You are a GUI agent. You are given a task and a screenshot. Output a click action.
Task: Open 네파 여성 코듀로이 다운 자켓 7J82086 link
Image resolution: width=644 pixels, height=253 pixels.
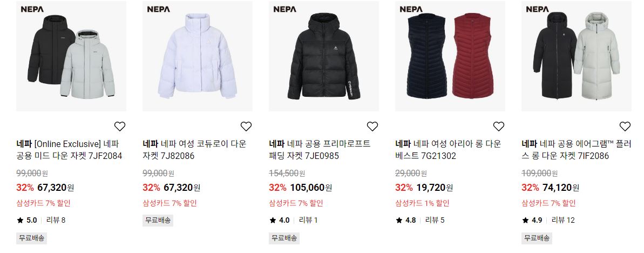(195, 150)
